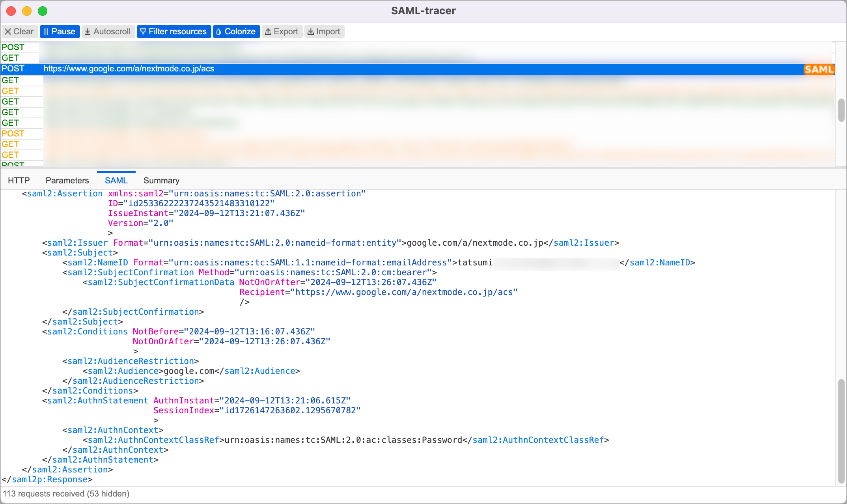Open the Filter resources options
This screenshot has height=504, width=847.
[x=174, y=31]
